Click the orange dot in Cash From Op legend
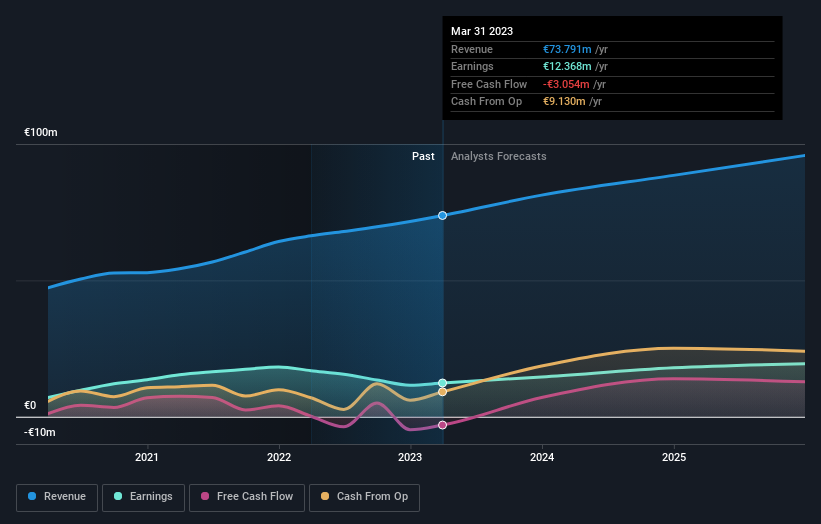Viewport: 821px width, 524px height. click(x=325, y=496)
